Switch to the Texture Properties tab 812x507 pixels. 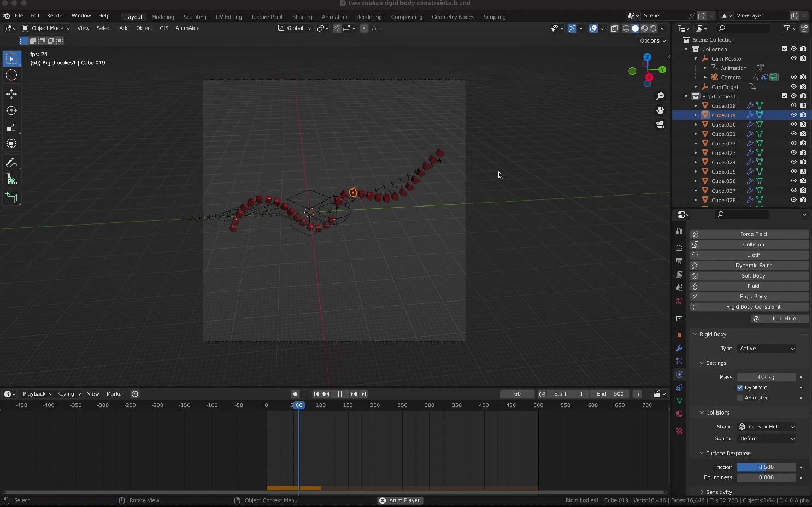pos(679,431)
